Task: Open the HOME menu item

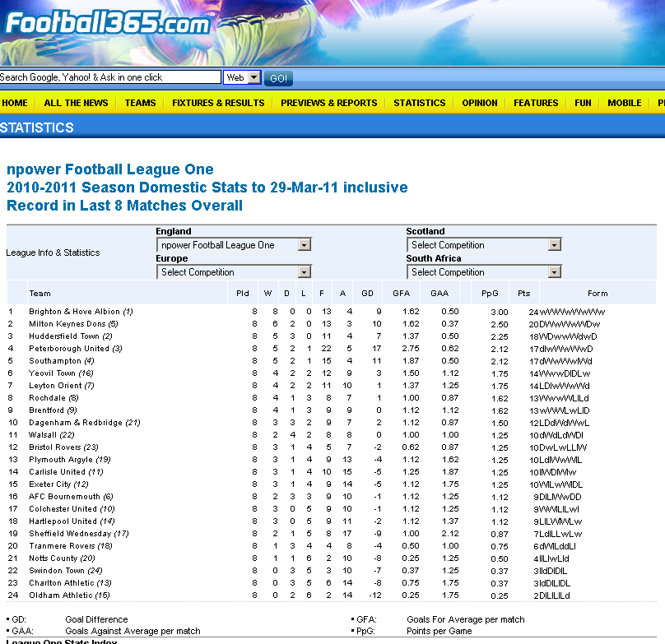Action: pyautogui.click(x=15, y=103)
